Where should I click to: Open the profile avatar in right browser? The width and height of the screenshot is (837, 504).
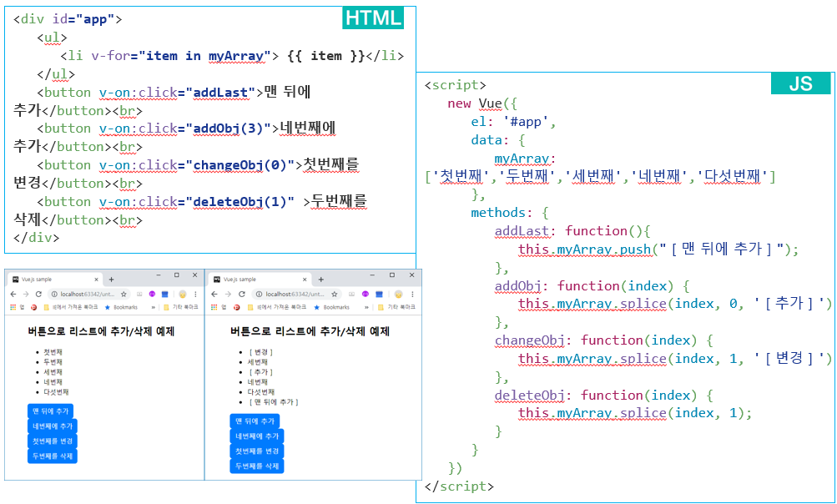point(398,295)
